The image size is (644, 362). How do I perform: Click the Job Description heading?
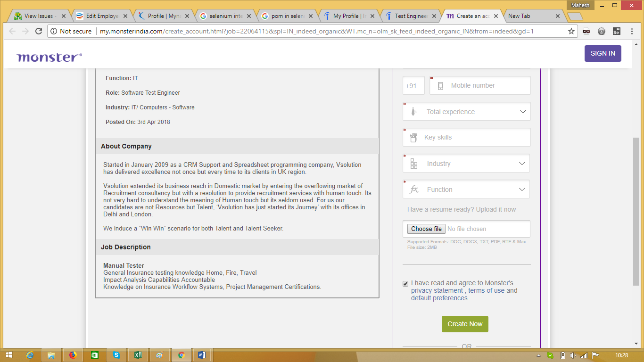126,247
